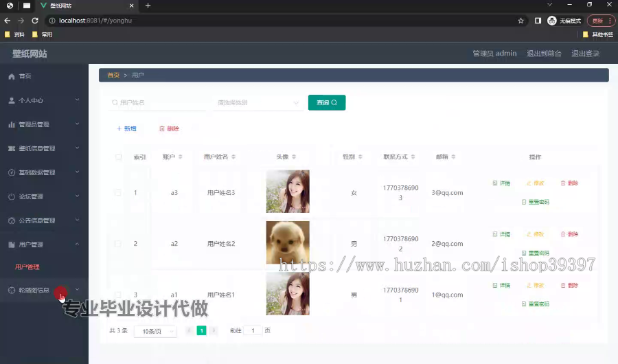Expand the 个人中心 sidebar menu

[x=44, y=100]
